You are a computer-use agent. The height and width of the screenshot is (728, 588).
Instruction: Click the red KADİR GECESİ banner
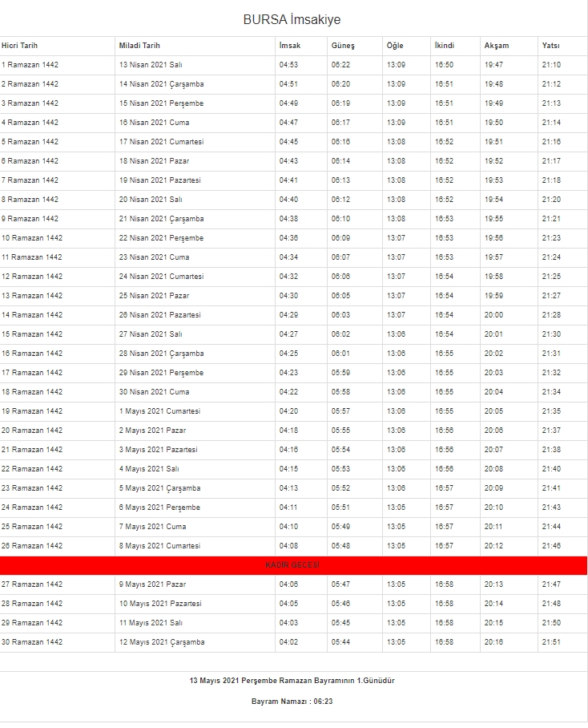point(292,565)
